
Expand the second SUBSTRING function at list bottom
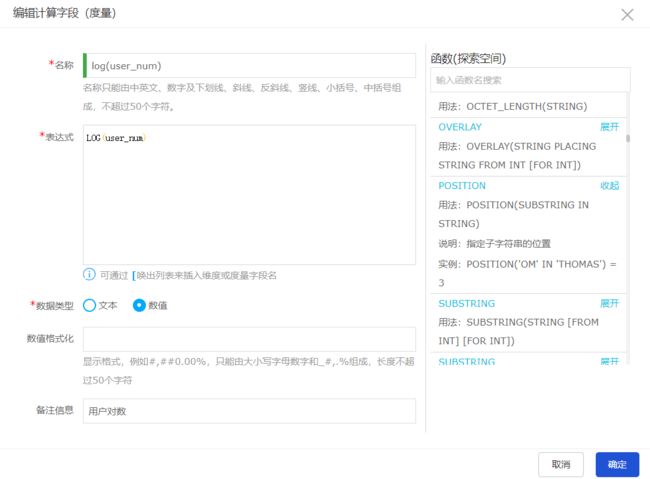pyautogui.click(x=609, y=361)
